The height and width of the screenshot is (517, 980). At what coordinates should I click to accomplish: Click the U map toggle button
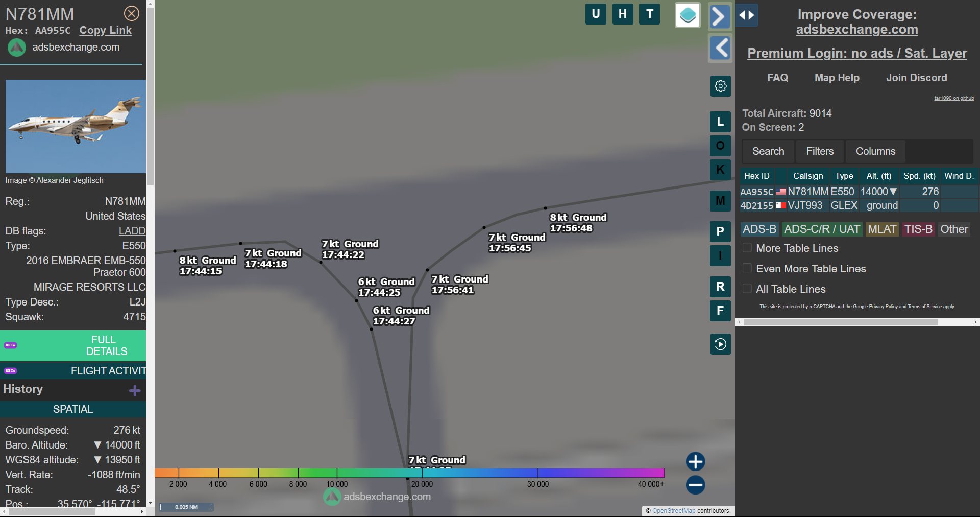click(x=596, y=14)
